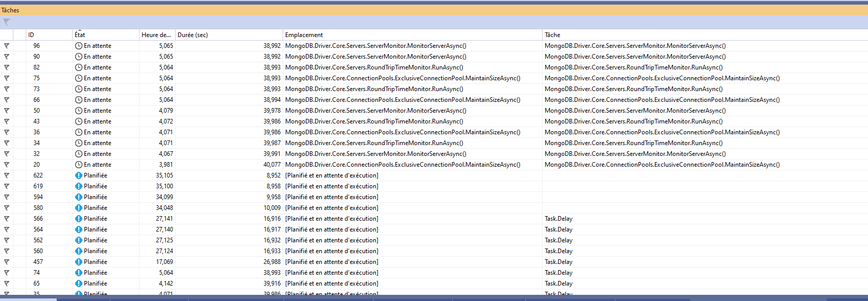Select the 16,917 duration of task 564
The image size is (868, 301).
[272, 229]
